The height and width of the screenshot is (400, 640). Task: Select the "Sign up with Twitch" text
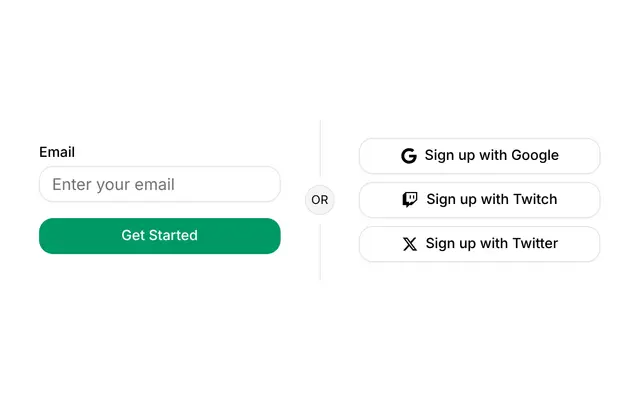pos(492,200)
